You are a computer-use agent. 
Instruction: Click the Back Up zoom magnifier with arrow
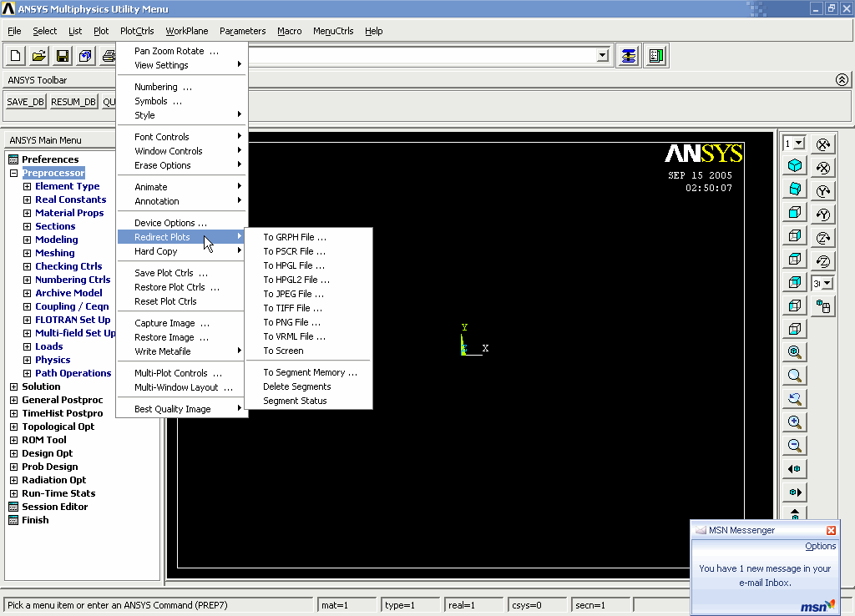[795, 399]
